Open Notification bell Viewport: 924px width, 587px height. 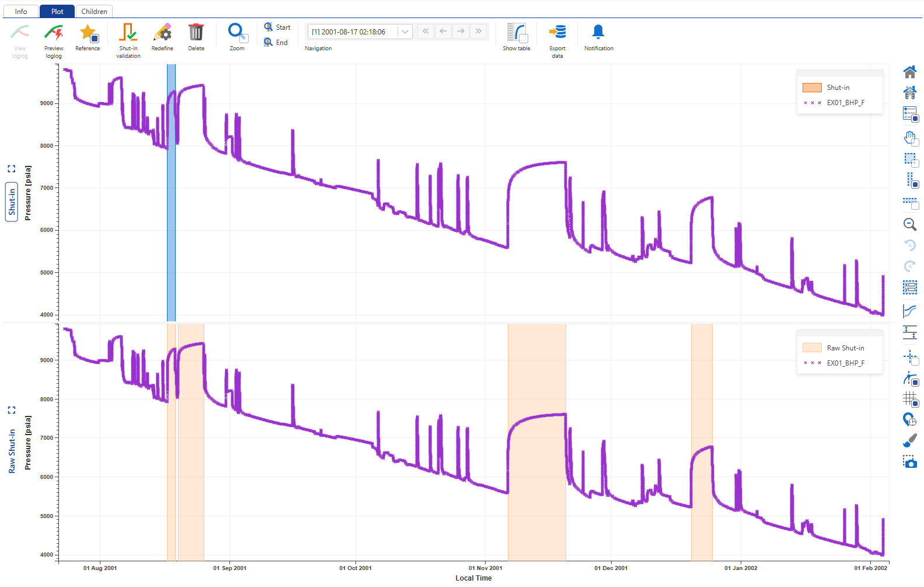pyautogui.click(x=598, y=33)
